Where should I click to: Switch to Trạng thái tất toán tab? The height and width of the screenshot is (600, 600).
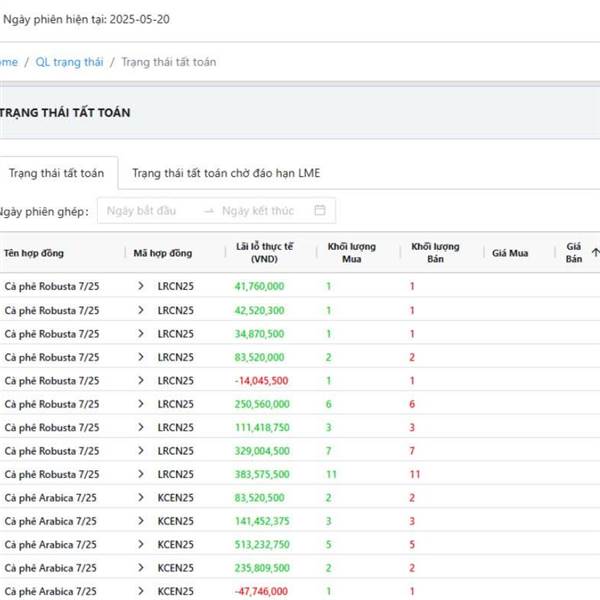coord(57,173)
